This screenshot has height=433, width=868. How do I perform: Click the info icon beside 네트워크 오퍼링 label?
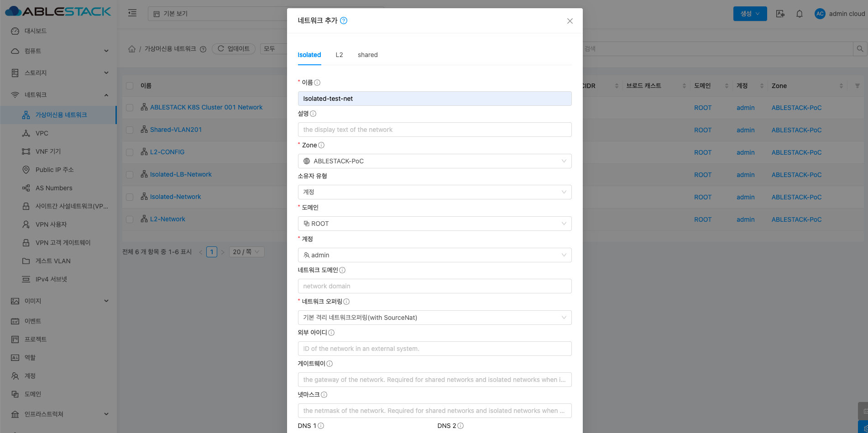point(346,302)
